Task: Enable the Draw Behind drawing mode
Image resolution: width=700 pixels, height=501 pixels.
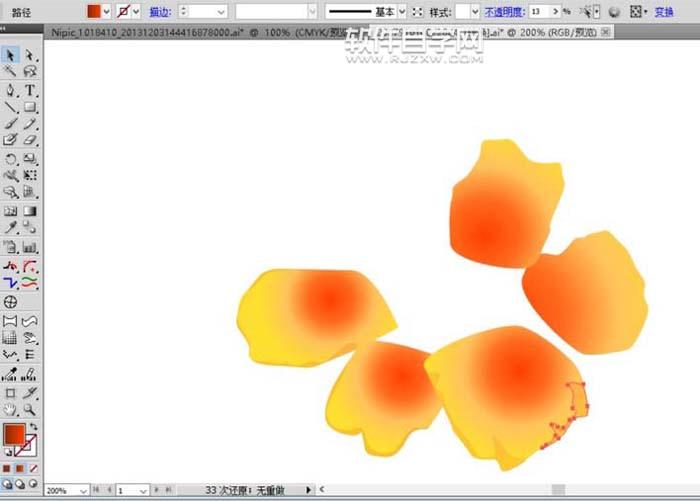Action: (20, 486)
